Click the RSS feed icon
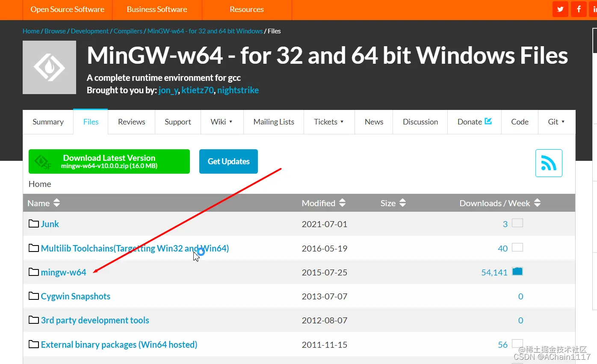 click(x=549, y=163)
